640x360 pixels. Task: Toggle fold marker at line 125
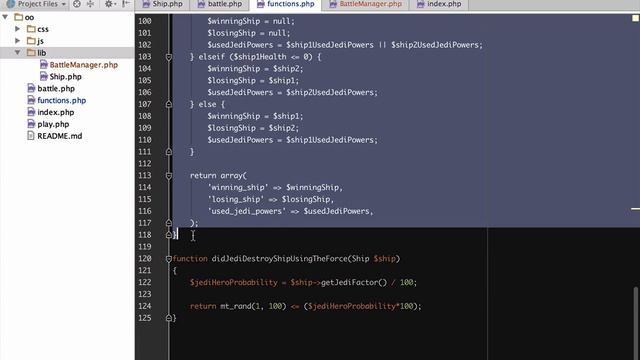point(169,318)
